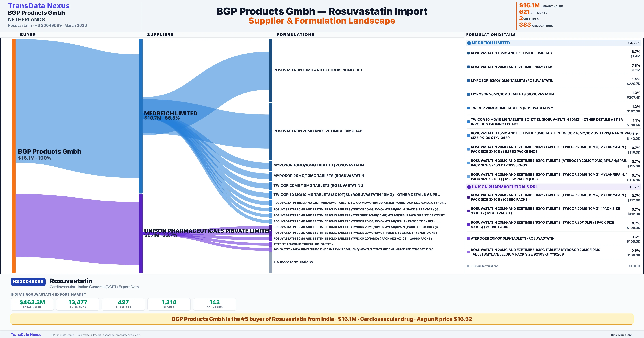Click the 143 Countries stat card
This screenshot has width=644, height=338.
(x=215, y=304)
